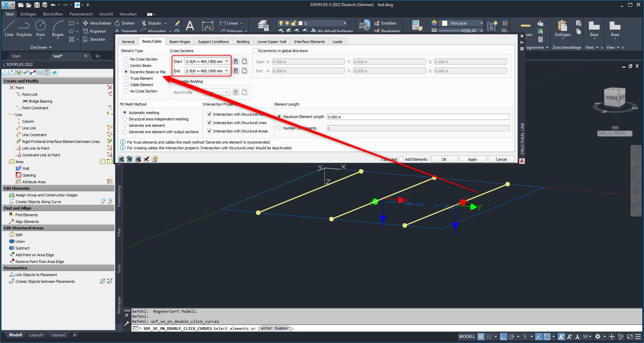
Task: Select the Kreis circle tool
Action: coord(40,28)
